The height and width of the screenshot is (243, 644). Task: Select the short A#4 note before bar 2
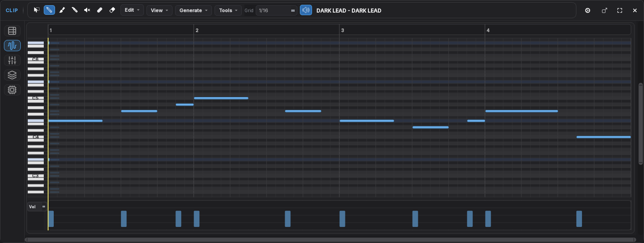click(185, 105)
